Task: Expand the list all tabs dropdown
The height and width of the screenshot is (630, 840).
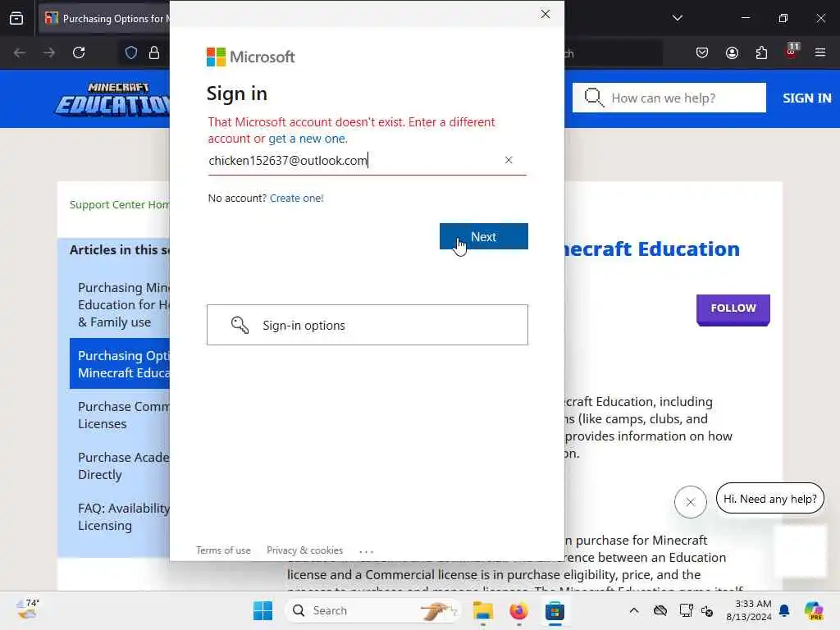Action: [x=678, y=18]
